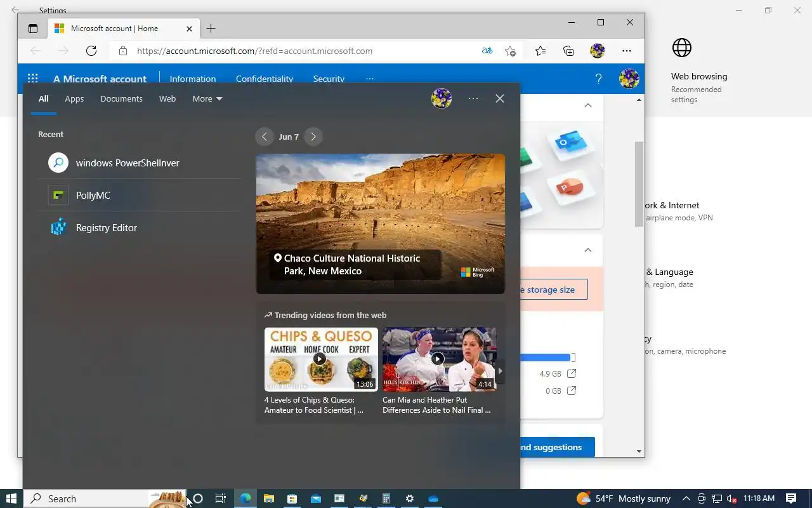Select the Web search tab
The height and width of the screenshot is (508, 812).
(x=167, y=98)
